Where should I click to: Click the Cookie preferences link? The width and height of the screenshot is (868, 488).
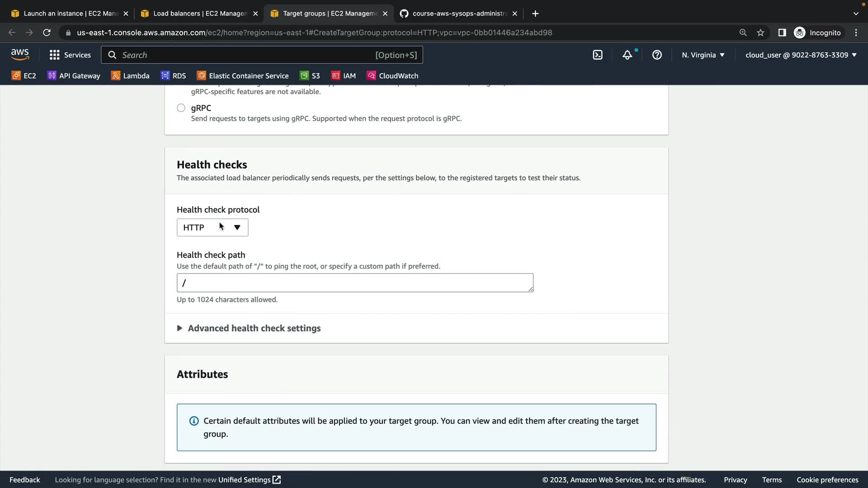(827, 480)
